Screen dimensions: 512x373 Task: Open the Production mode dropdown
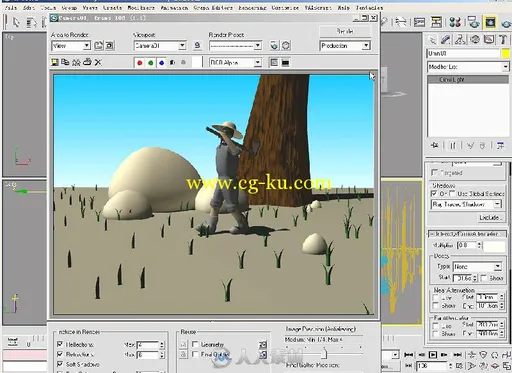pyautogui.click(x=345, y=46)
